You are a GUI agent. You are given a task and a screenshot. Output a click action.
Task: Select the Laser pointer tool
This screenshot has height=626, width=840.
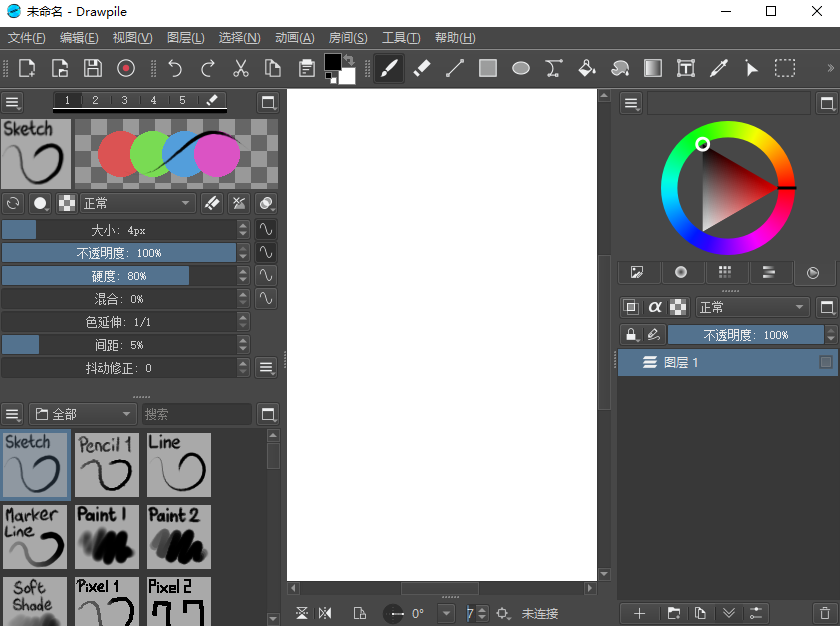(752, 69)
